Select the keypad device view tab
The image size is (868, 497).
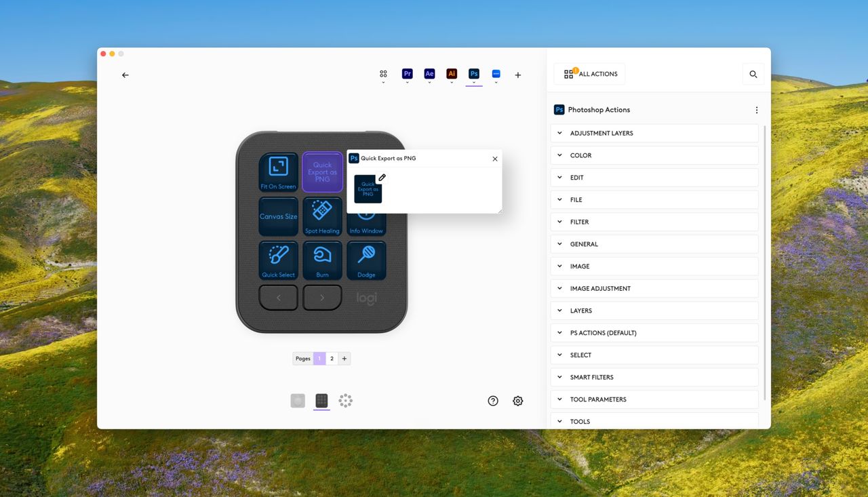click(x=321, y=401)
